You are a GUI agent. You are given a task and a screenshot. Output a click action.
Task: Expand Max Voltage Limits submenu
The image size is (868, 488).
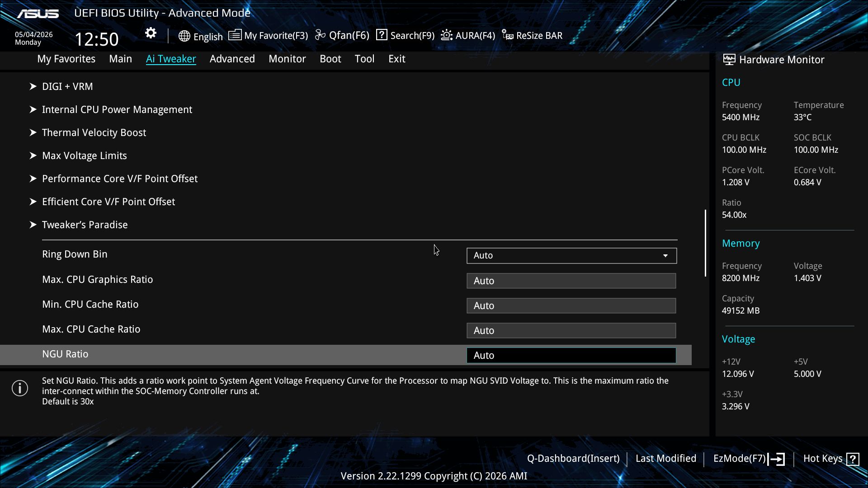click(x=78, y=155)
